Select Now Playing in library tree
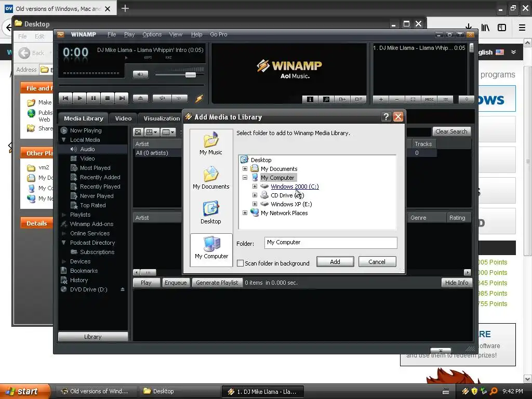Viewport: 532px width, 399px height. click(x=86, y=130)
